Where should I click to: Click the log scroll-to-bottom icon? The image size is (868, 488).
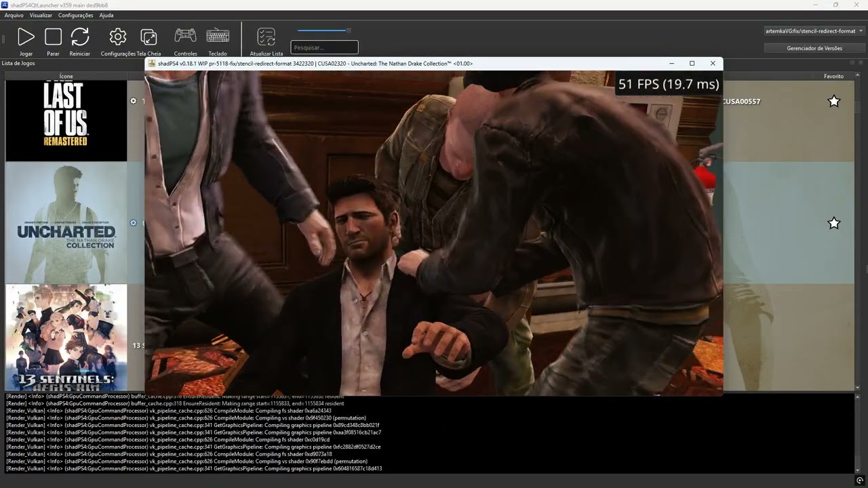tap(860, 481)
